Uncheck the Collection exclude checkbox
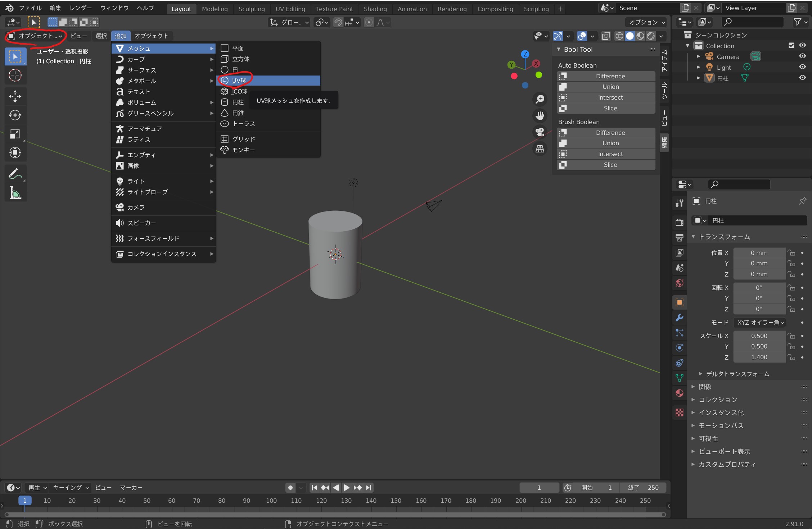 791,45
